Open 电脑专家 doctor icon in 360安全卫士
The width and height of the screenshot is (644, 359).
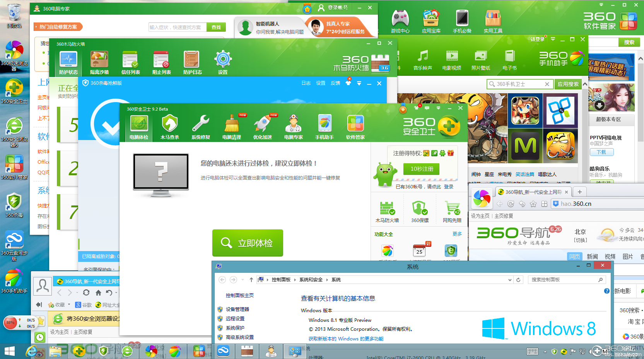coord(294,127)
